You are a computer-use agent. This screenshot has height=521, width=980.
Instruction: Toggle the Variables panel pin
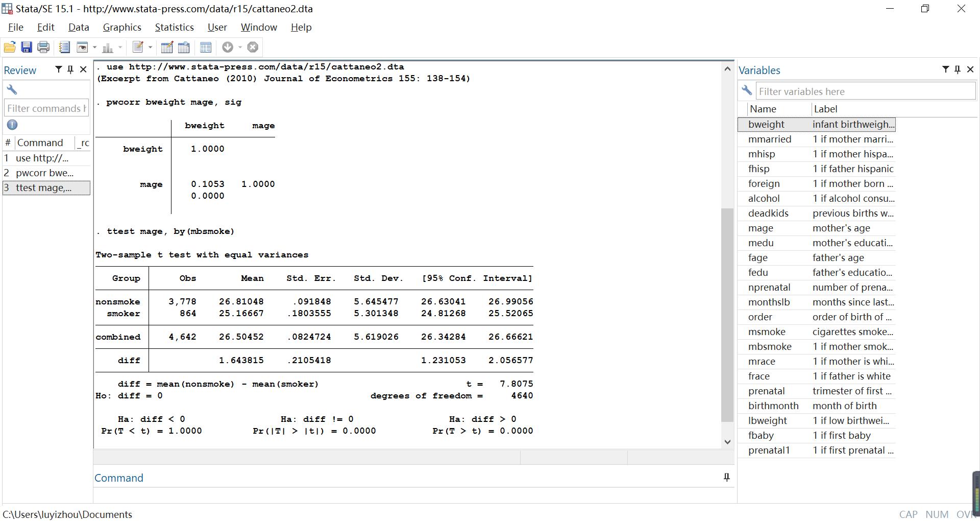pyautogui.click(x=958, y=69)
